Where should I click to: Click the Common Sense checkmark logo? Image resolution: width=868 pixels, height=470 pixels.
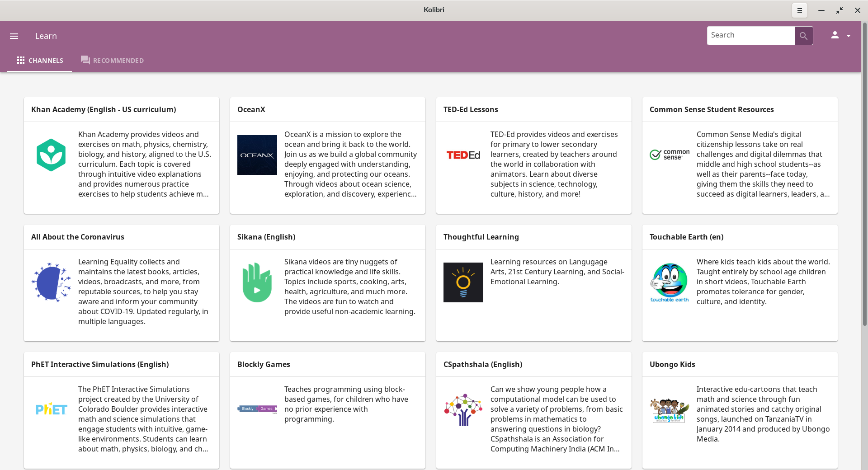(670, 155)
